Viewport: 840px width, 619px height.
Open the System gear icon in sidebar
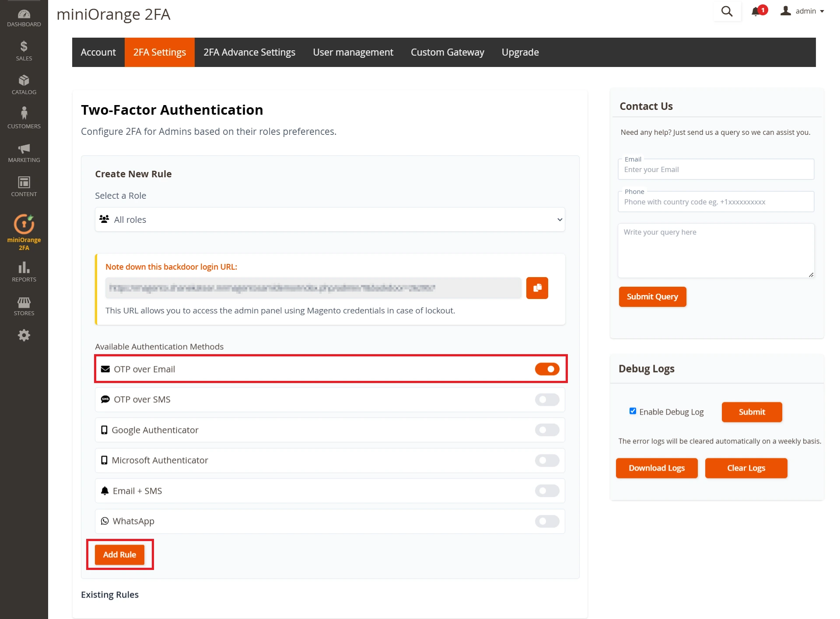(x=24, y=335)
